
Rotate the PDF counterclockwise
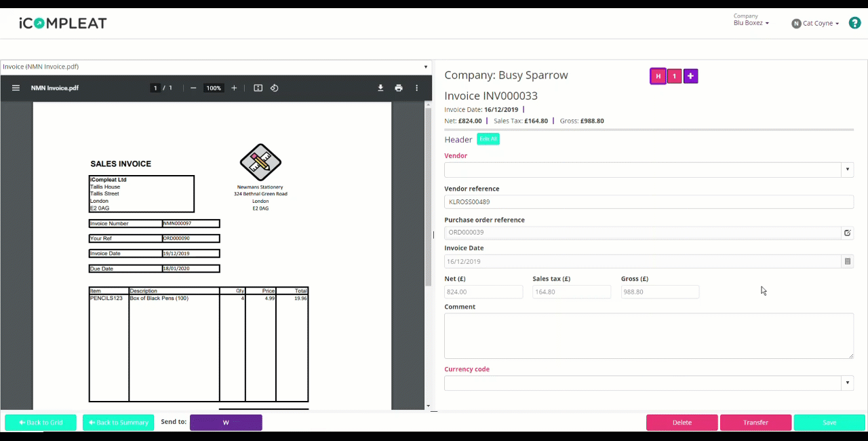pos(275,88)
